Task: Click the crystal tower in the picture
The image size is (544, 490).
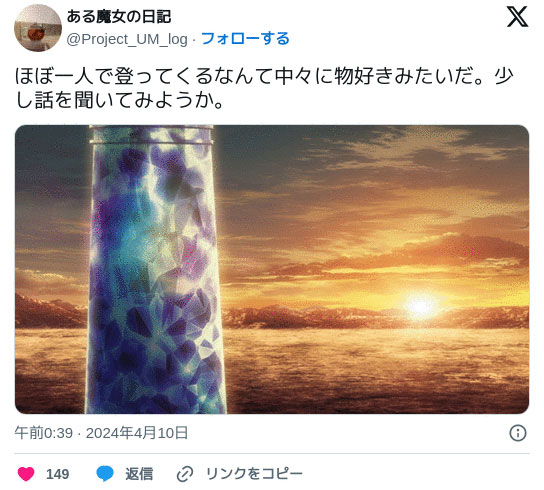Action: (x=154, y=269)
